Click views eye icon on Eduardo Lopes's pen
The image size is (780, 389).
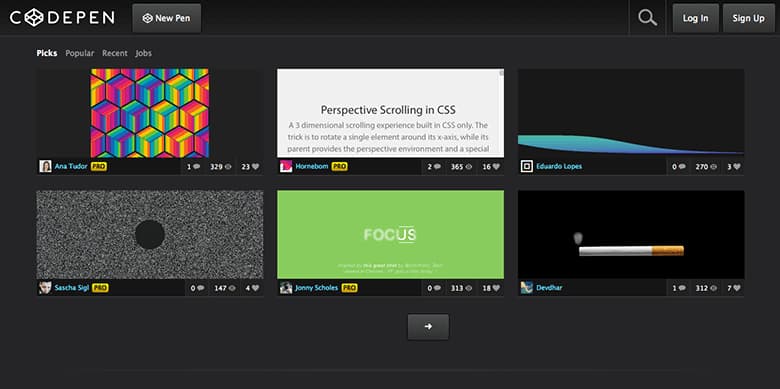pos(714,167)
